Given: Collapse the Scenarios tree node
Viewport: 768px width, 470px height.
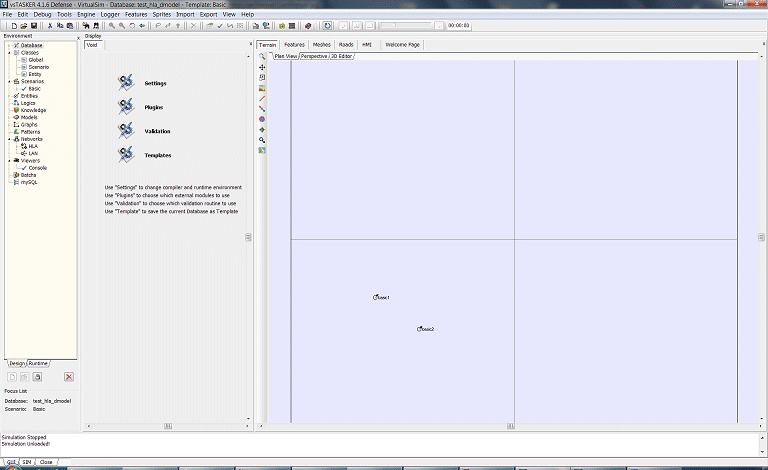Looking at the screenshot, I should 9,81.
